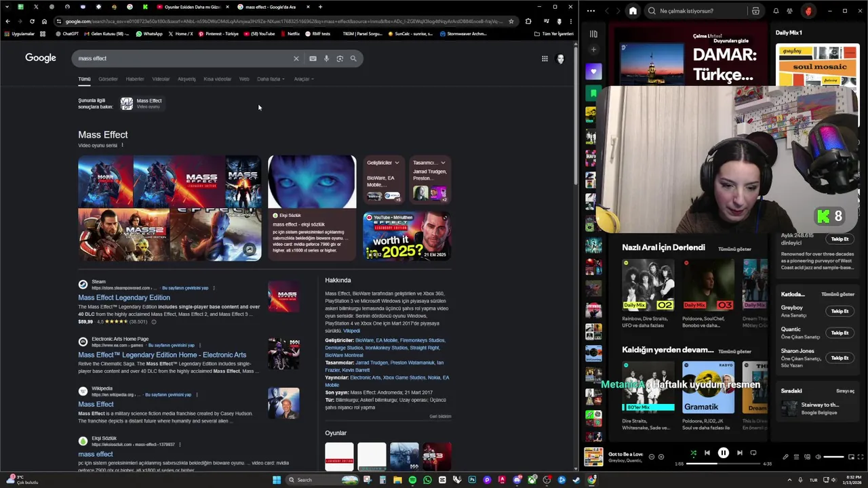Open Spotify mini player
The width and height of the screenshot is (868, 488).
tap(850, 457)
